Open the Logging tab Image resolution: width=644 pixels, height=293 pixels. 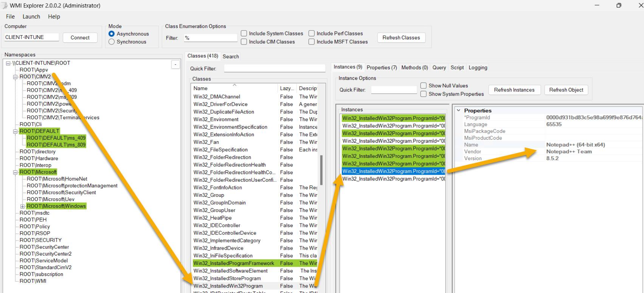pyautogui.click(x=478, y=67)
